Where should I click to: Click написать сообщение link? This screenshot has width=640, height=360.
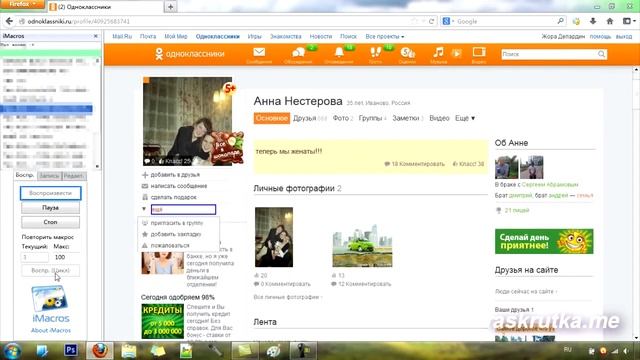pos(179,186)
